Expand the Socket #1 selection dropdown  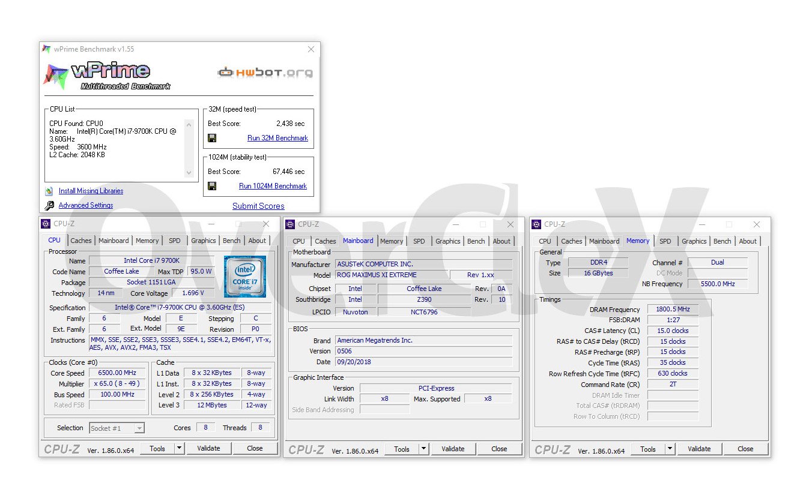tap(139, 428)
